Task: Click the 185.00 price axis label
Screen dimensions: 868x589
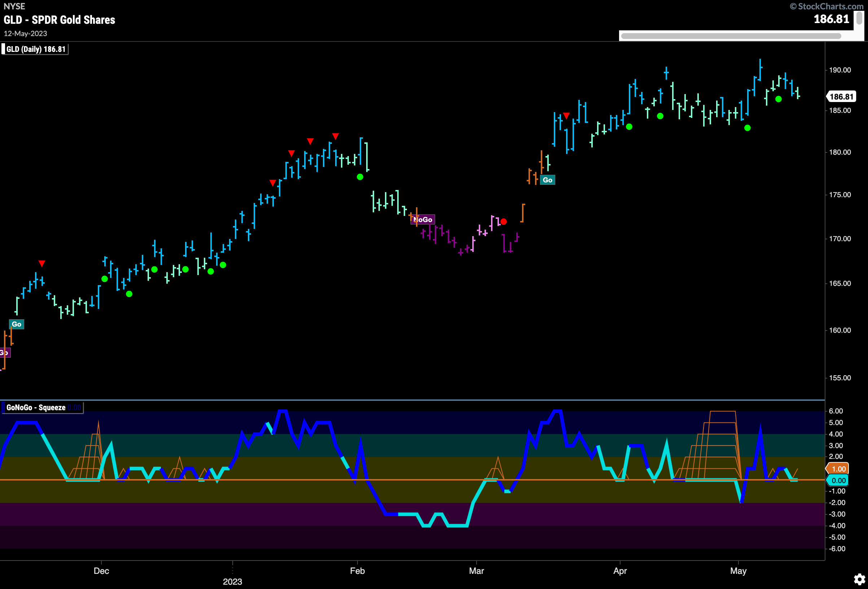Action: coord(840,111)
